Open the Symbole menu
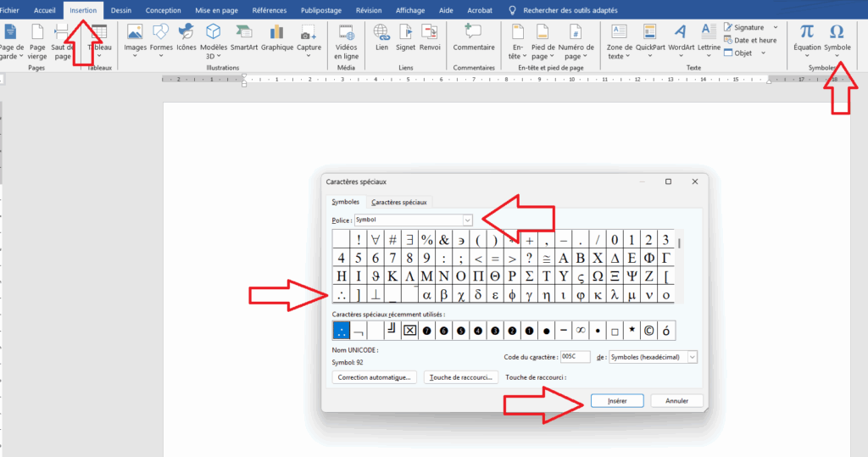 837,41
